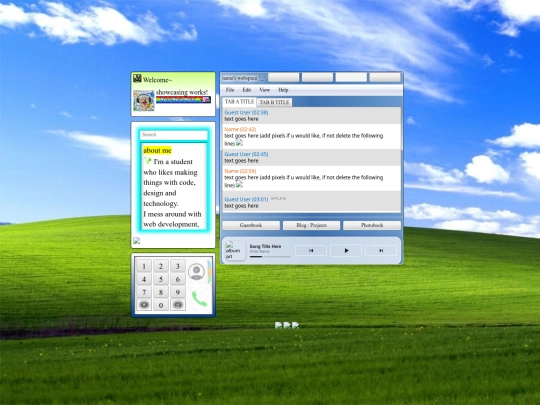Click the Name (02:42) label
Viewport: 540px width, 405px height.
pyautogui.click(x=240, y=129)
